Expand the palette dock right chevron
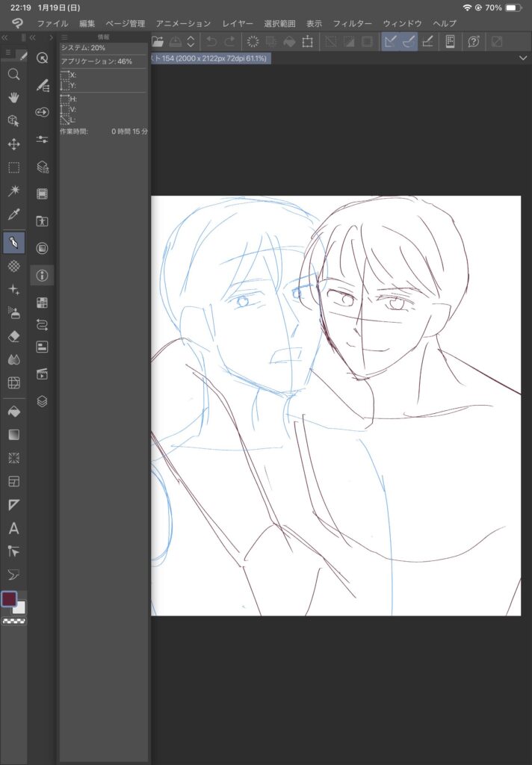This screenshot has width=532, height=765. (51, 37)
